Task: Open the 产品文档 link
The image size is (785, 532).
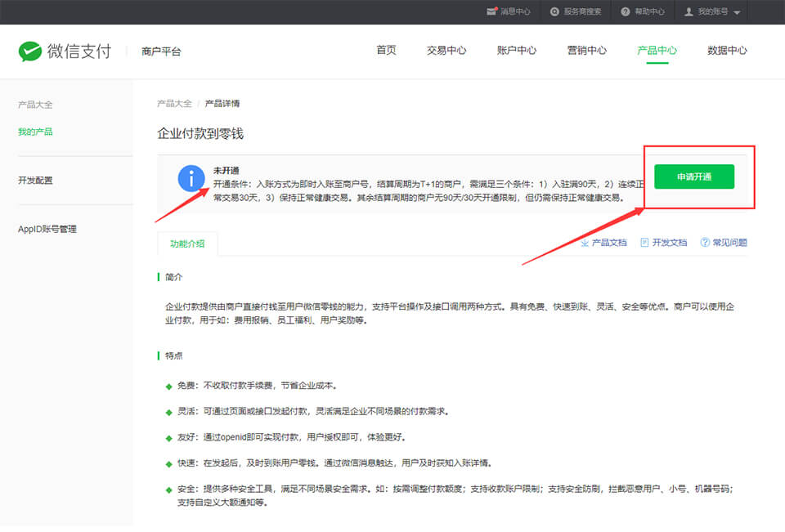Action: tap(608, 243)
